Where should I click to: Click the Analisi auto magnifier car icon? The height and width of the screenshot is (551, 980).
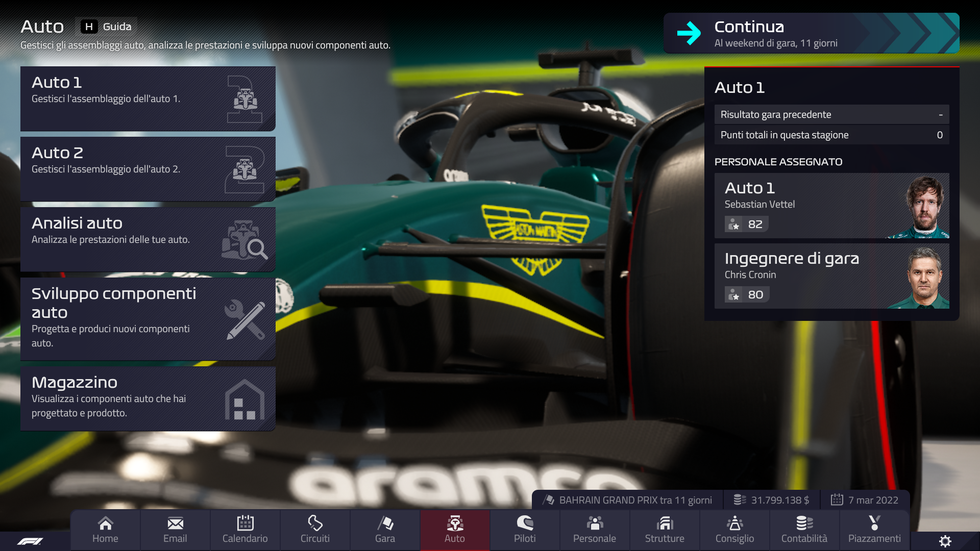click(x=244, y=240)
